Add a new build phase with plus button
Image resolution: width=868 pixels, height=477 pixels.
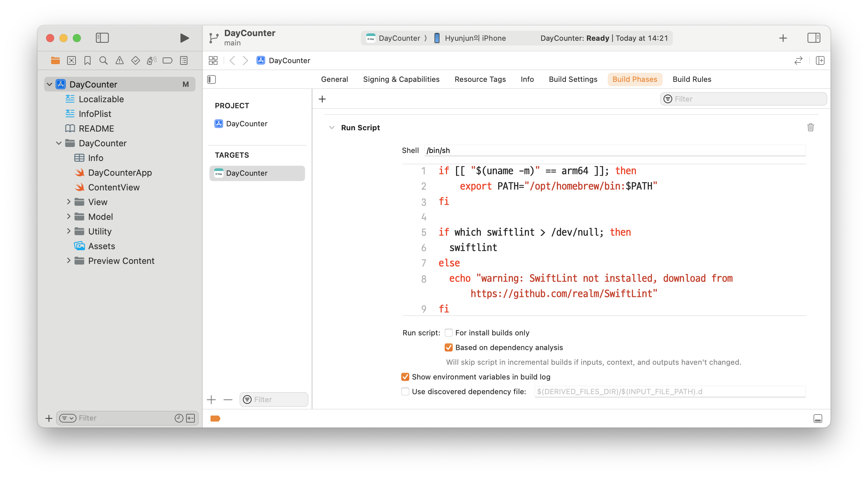pos(322,99)
